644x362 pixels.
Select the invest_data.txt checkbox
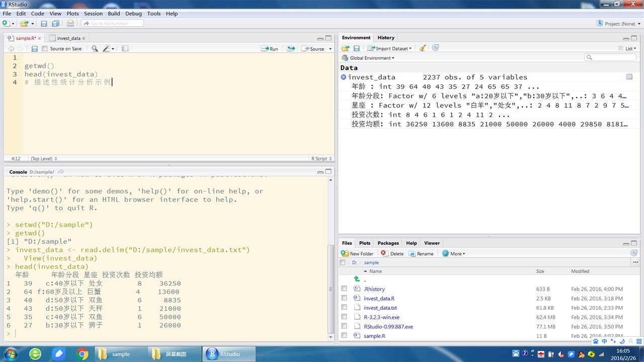[344, 307]
